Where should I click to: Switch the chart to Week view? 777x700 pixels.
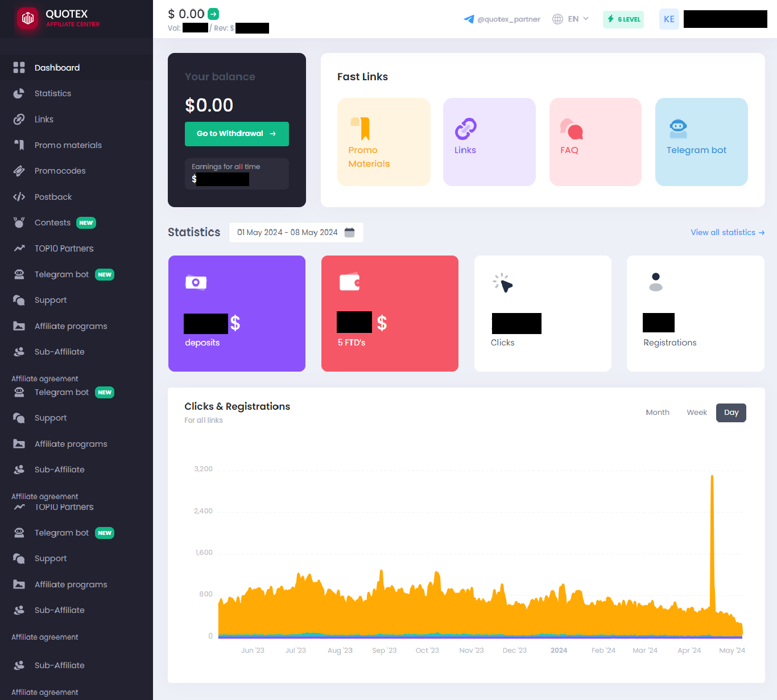696,412
